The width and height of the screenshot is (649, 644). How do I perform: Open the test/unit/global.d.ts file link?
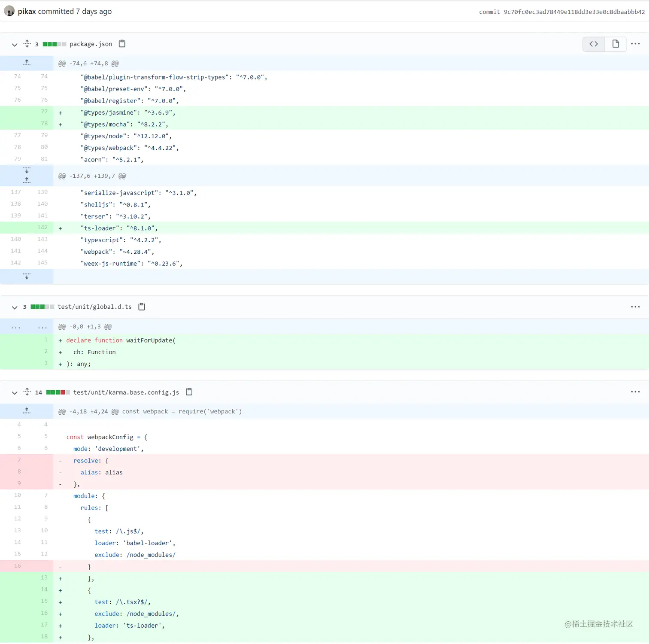[95, 307]
